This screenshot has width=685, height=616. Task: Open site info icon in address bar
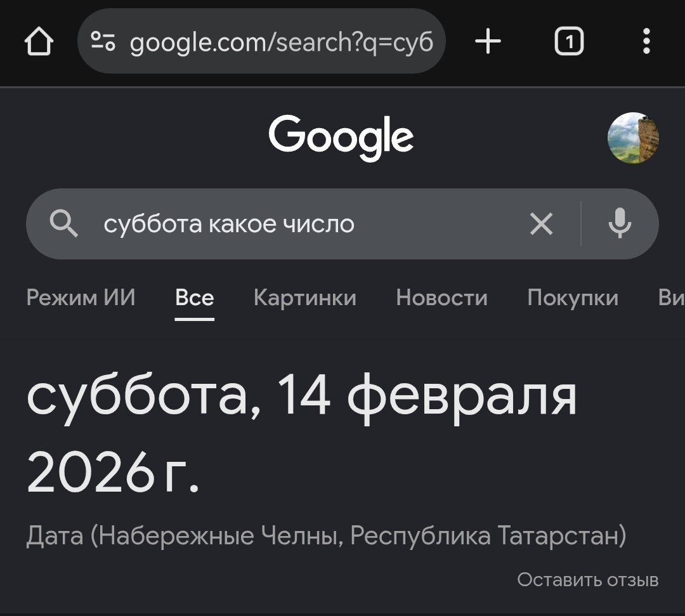click(x=103, y=43)
